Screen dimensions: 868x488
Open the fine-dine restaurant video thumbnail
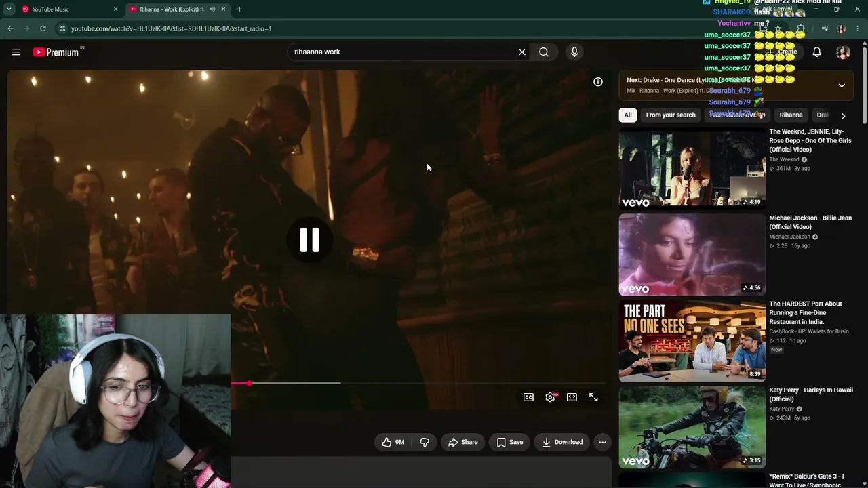692,341
